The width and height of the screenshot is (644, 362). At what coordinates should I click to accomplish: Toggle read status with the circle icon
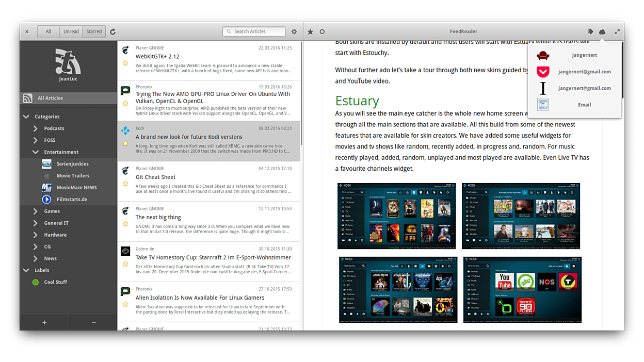tap(322, 31)
